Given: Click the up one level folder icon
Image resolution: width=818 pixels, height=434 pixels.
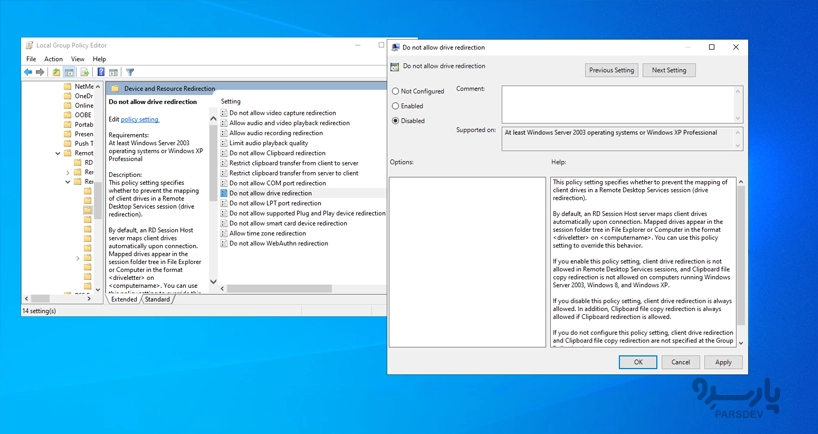Looking at the screenshot, I should point(56,72).
